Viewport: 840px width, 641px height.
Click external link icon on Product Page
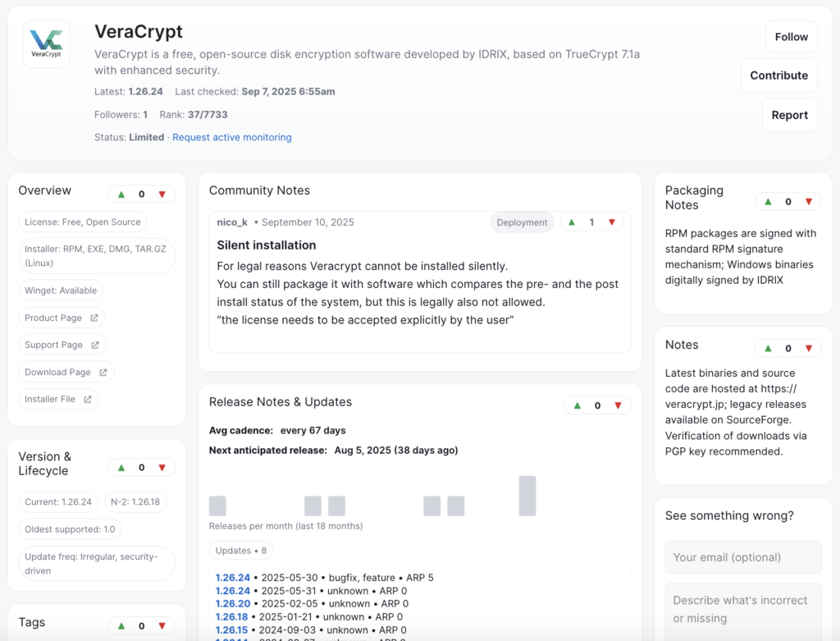[x=94, y=318]
